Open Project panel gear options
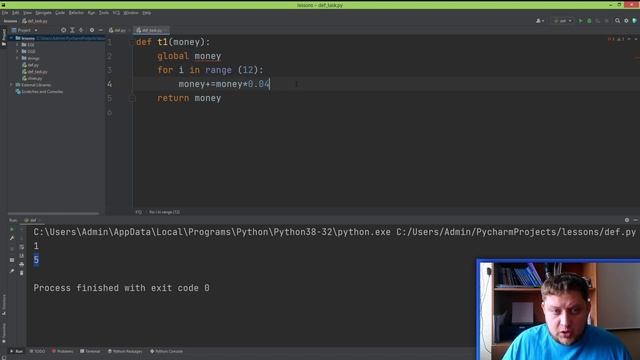The height and width of the screenshot is (360, 640). point(92,30)
